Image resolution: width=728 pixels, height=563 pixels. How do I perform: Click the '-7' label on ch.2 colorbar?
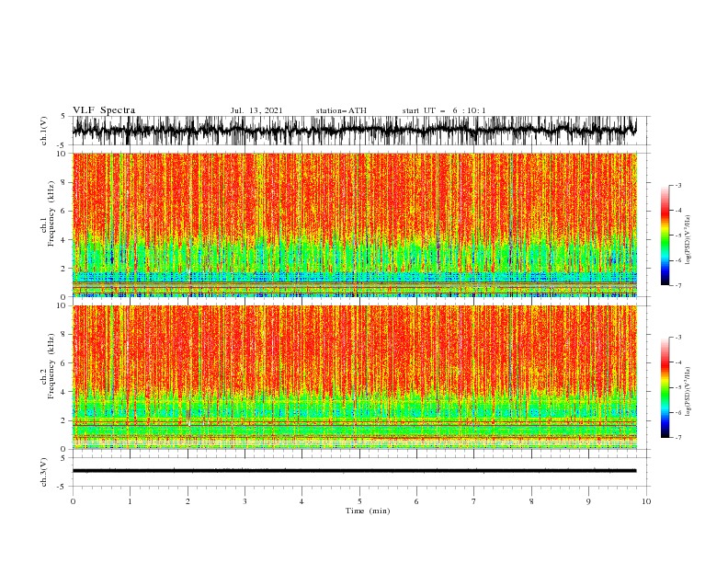(677, 438)
